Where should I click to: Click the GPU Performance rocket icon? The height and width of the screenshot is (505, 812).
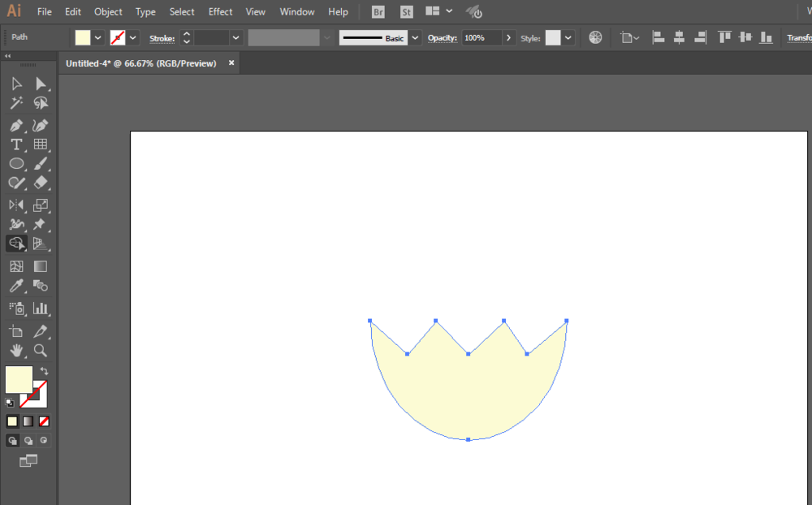coord(474,11)
